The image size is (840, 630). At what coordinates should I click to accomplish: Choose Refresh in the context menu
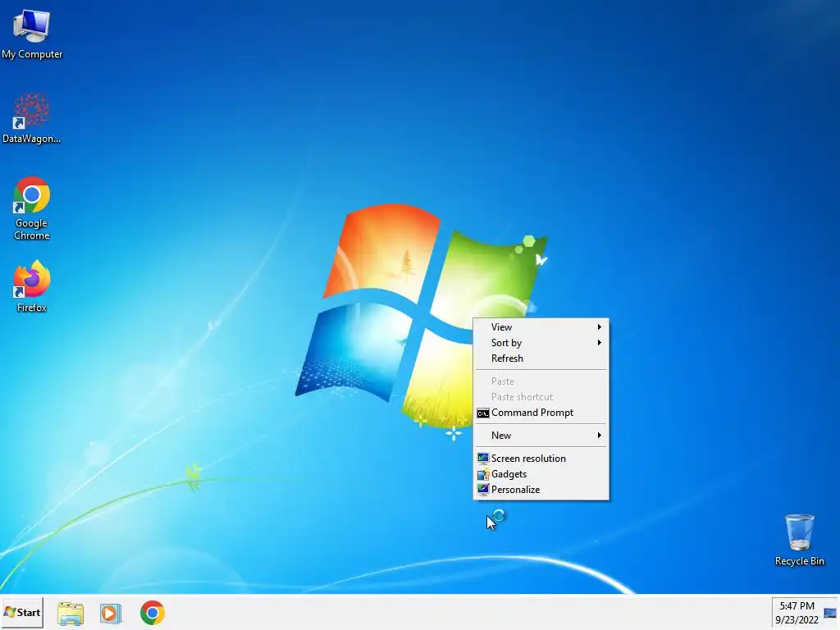(x=541, y=358)
